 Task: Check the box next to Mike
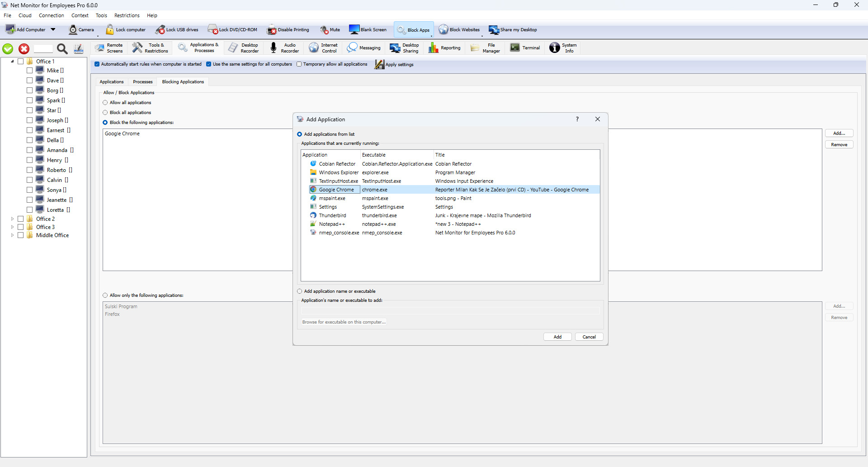click(29, 71)
